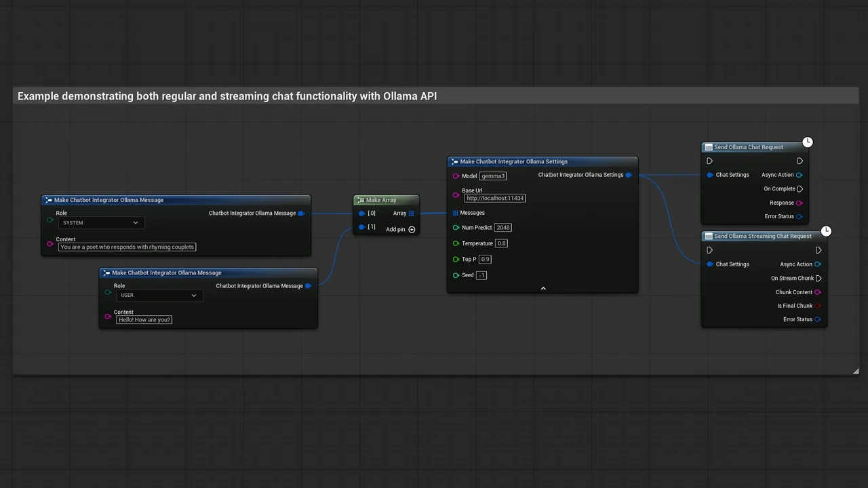Click the On Stream Chunk exec pin
868x488 pixels.
pyautogui.click(x=818, y=279)
